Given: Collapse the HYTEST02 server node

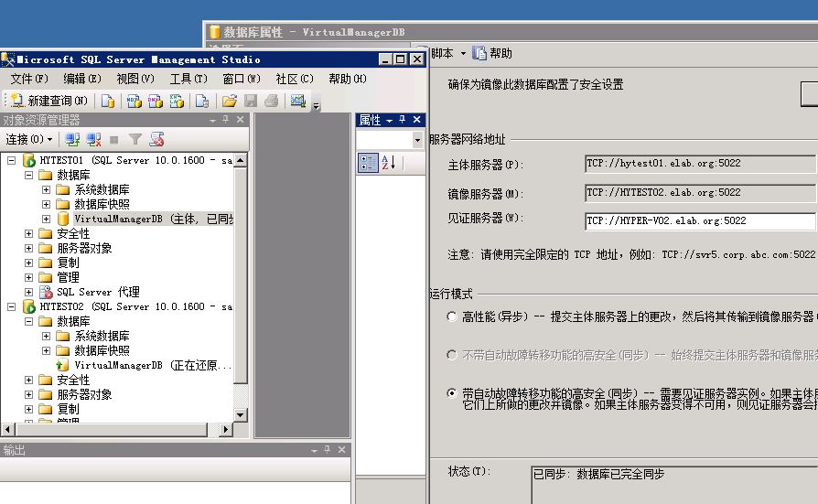Looking at the screenshot, I should [x=11, y=306].
